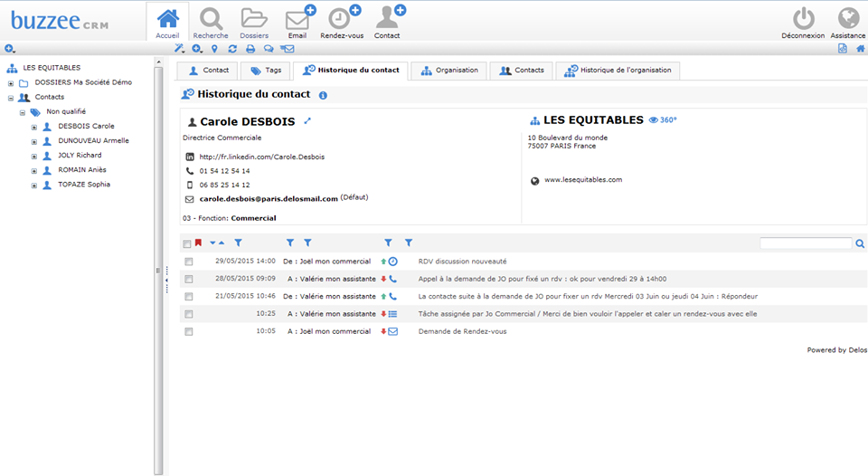Click the filter icon after the sort arrows

238,243
